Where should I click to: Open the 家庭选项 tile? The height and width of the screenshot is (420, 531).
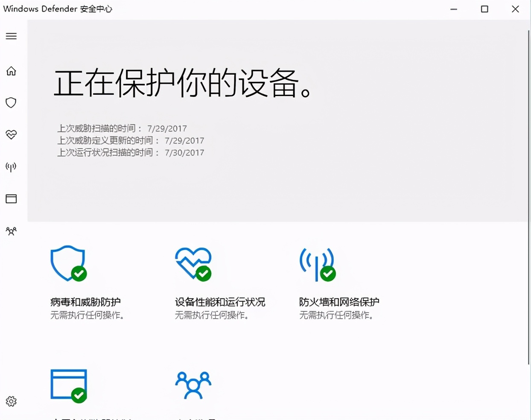point(193,393)
